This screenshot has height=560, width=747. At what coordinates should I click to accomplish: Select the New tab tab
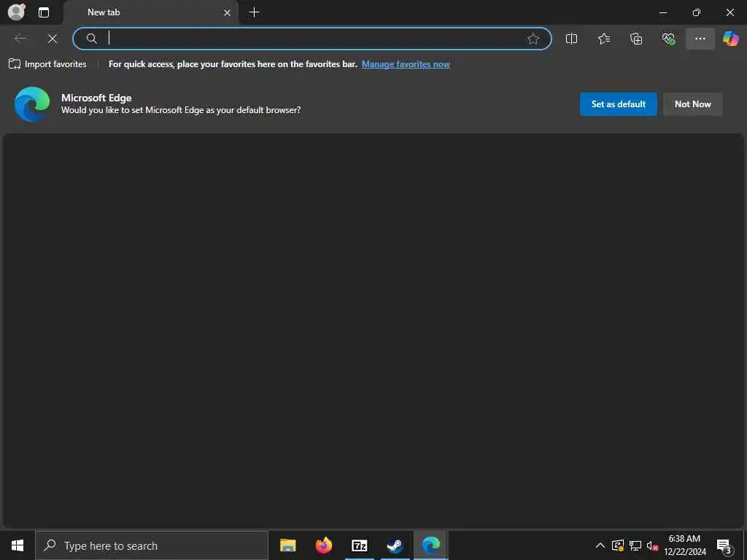coord(150,12)
